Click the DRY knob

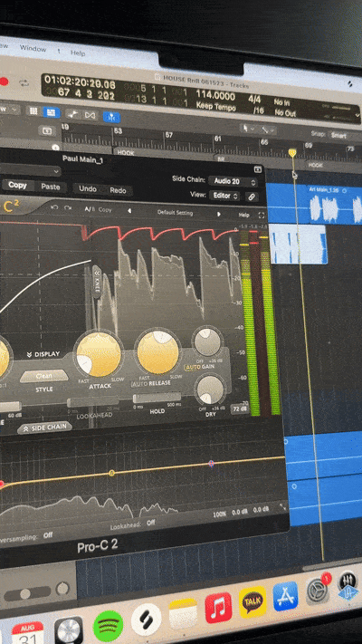(210, 389)
